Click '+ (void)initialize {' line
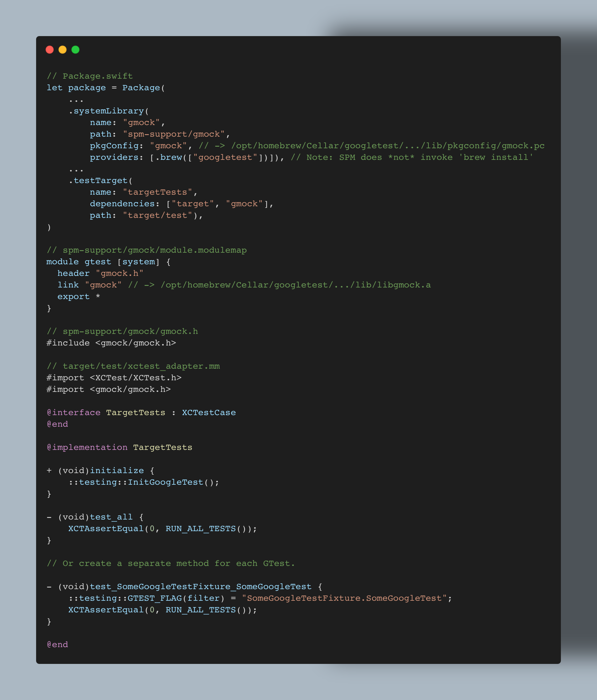 coord(100,471)
